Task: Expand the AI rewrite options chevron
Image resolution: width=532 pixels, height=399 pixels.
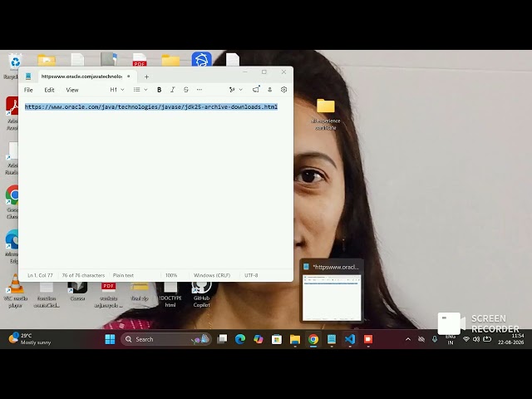Action: 241,90
